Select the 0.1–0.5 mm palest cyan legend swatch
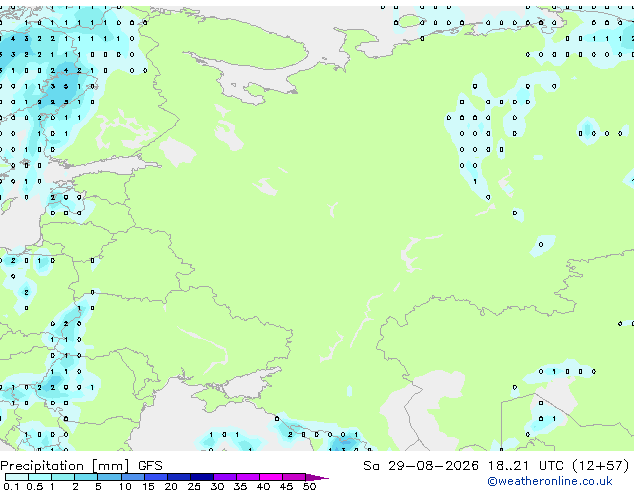 click(x=17, y=477)
